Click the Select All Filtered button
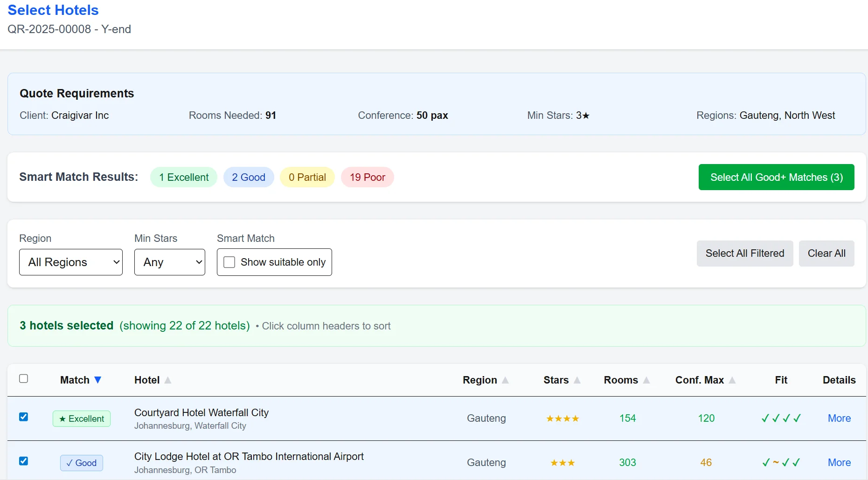Image resolution: width=868 pixels, height=480 pixels. tap(745, 254)
